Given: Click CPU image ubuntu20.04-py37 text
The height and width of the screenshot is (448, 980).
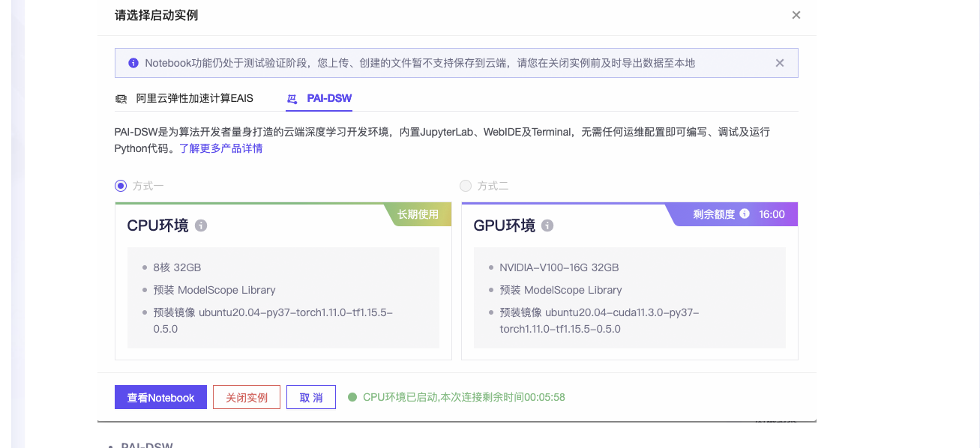Looking at the screenshot, I should point(273,320).
